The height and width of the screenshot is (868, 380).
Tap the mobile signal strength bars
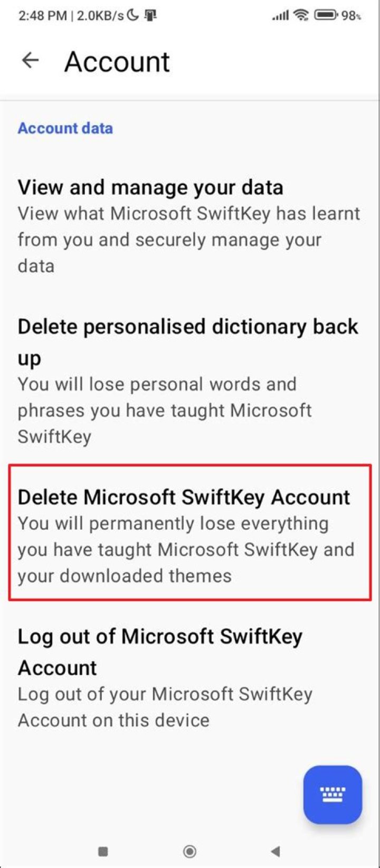tap(281, 15)
